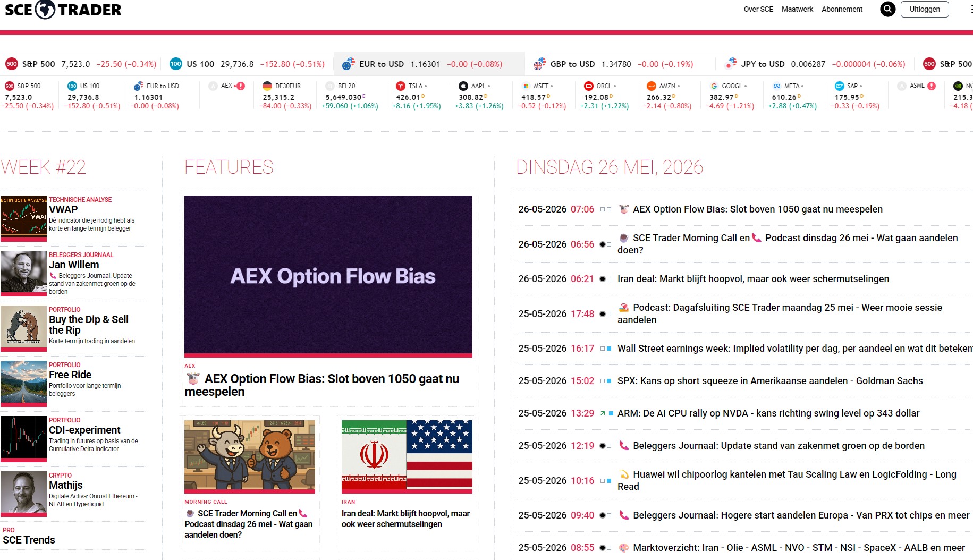The width and height of the screenshot is (973, 560).
Task: Open the Maatwerk menu item
Action: click(797, 9)
